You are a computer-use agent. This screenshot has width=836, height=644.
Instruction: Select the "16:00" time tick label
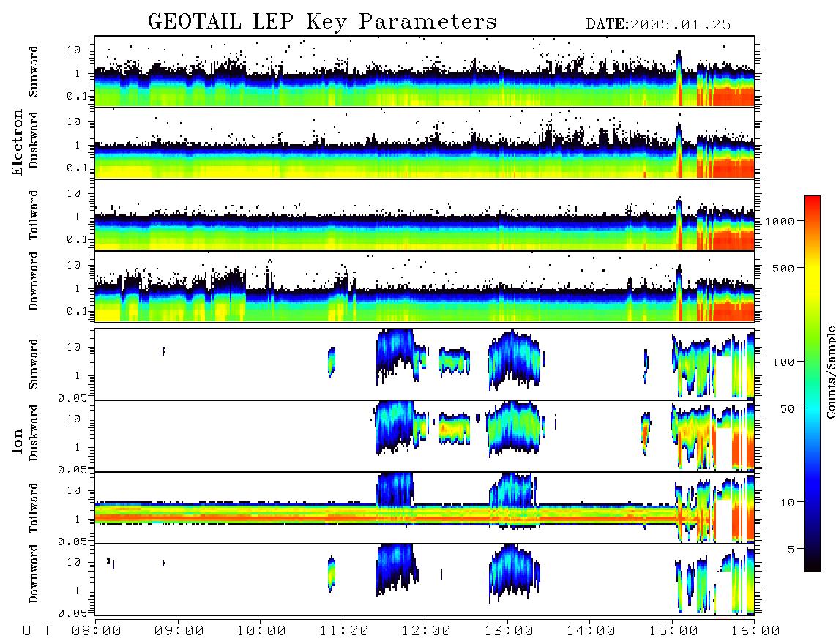[755, 632]
